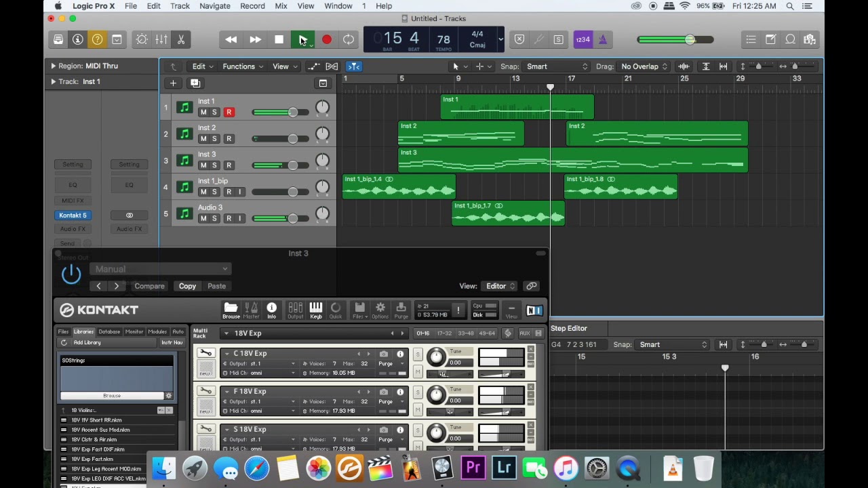Open Kontakt Options gear
This screenshot has width=868, height=488.
[380, 310]
